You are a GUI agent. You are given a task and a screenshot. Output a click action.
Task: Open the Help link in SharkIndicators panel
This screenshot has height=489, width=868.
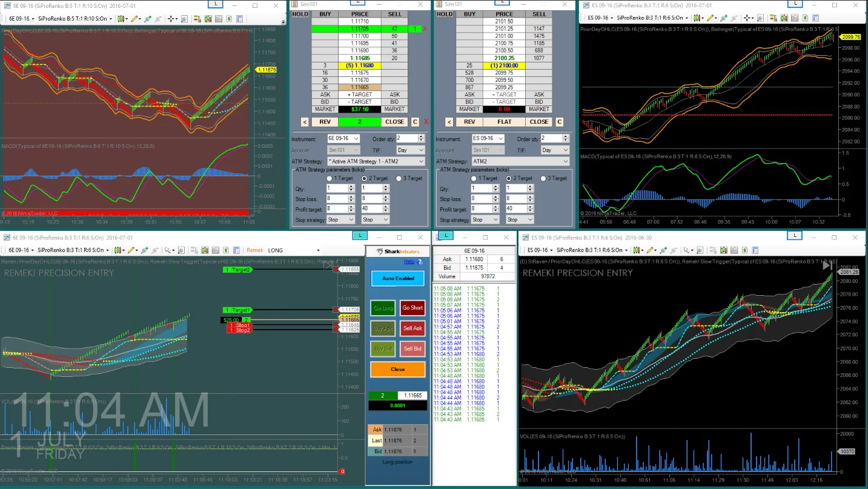point(409,262)
